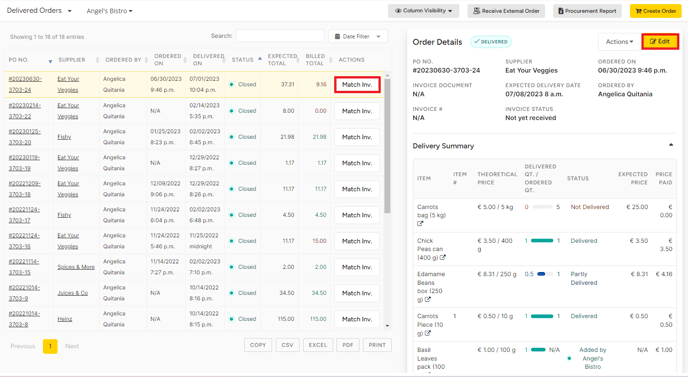Sort table by Billed Total column

318,60
